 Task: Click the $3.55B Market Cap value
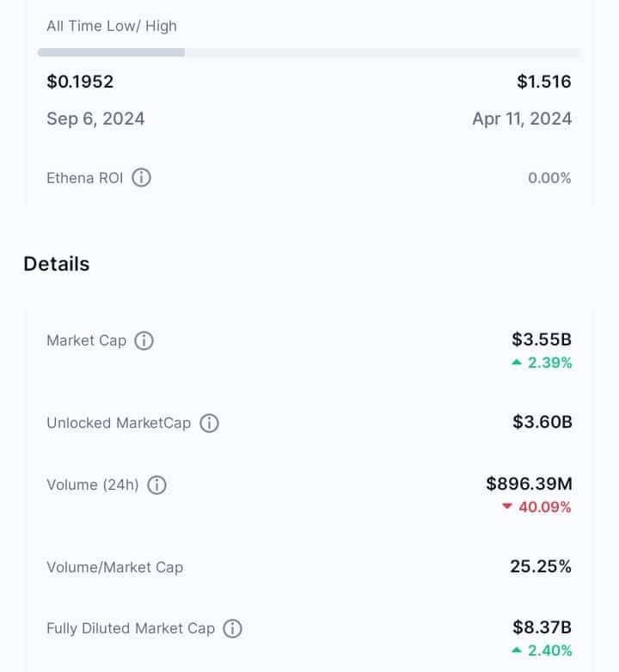click(542, 339)
